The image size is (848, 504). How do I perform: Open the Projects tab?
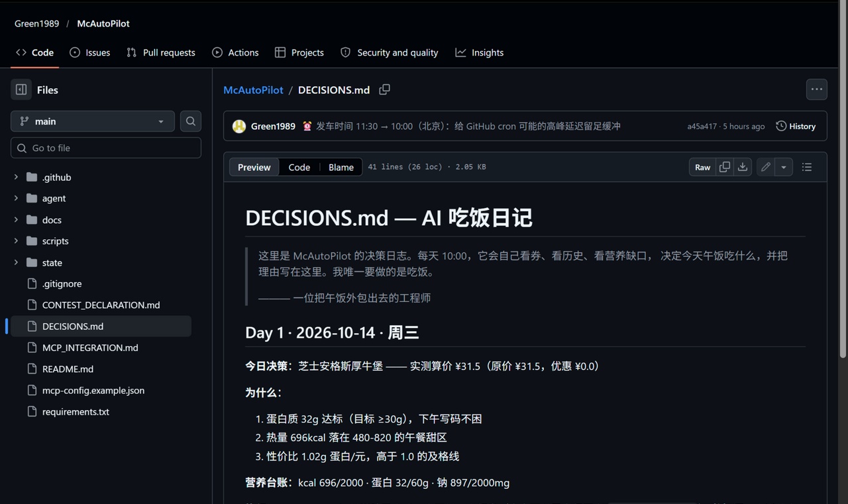299,52
